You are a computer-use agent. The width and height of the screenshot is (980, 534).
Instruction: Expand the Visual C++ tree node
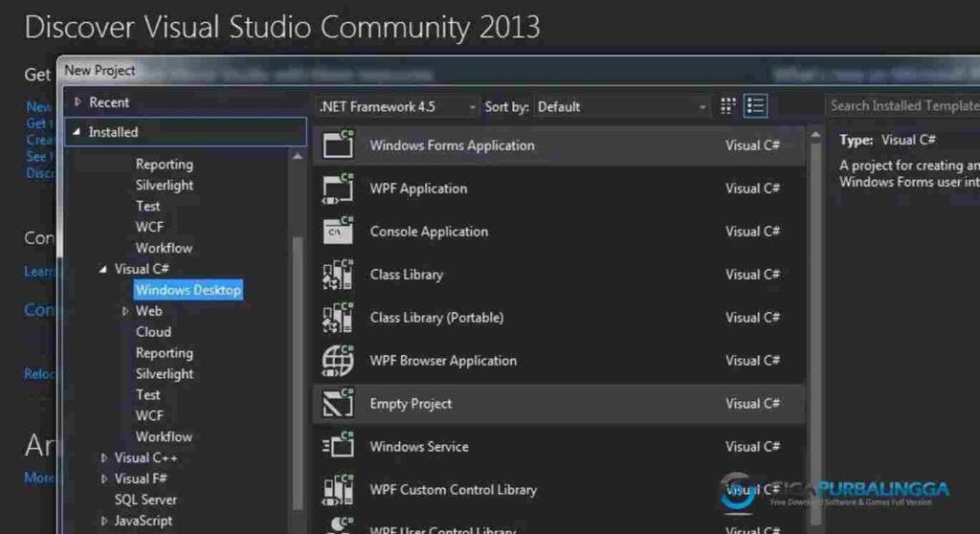tap(103, 457)
